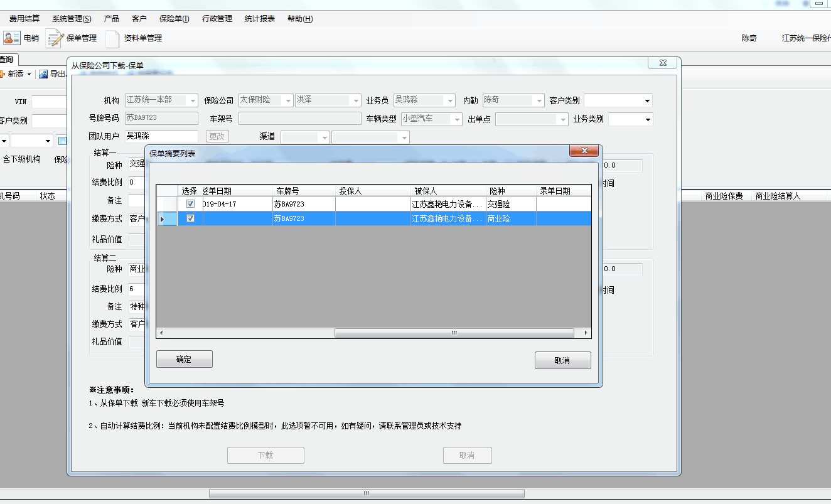The height and width of the screenshot is (504, 831).
Task: Uncheck the 选择 checkbox for the 商业险 row
Action: tap(190, 218)
